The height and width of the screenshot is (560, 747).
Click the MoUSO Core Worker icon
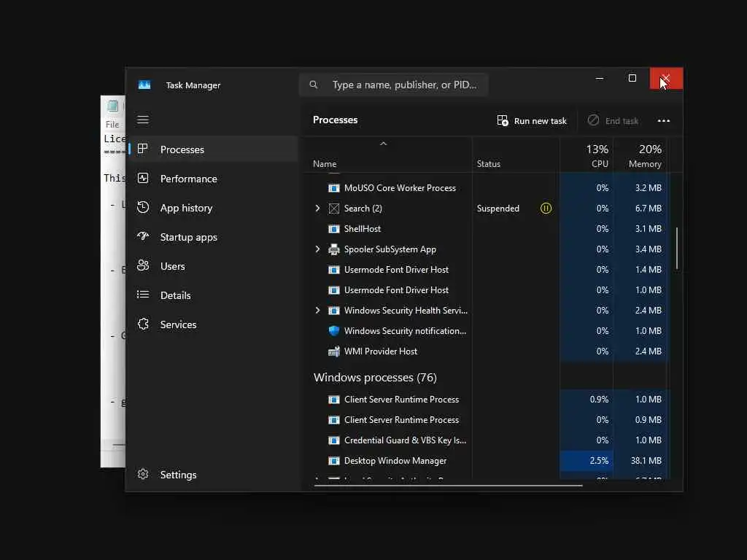point(334,188)
